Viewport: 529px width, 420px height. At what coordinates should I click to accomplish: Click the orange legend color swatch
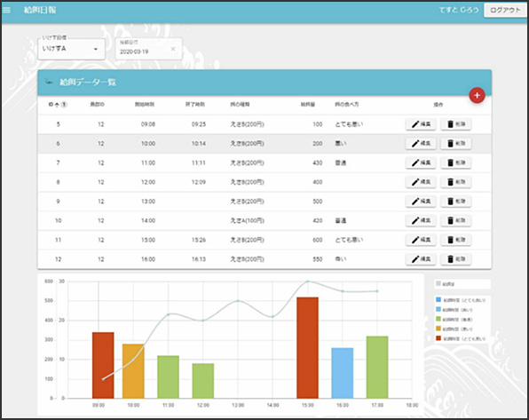pos(438,329)
